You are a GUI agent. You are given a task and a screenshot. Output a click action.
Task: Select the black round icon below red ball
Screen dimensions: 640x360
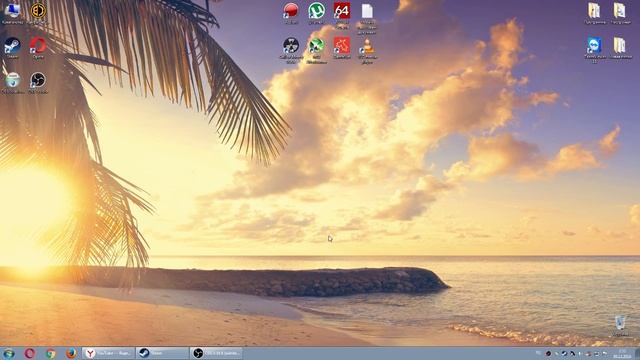tap(291, 50)
